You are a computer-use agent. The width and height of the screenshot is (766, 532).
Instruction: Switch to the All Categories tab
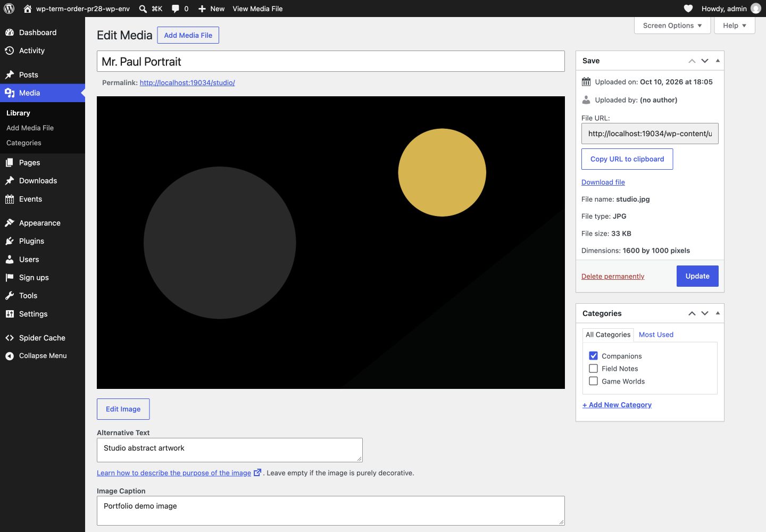click(608, 335)
